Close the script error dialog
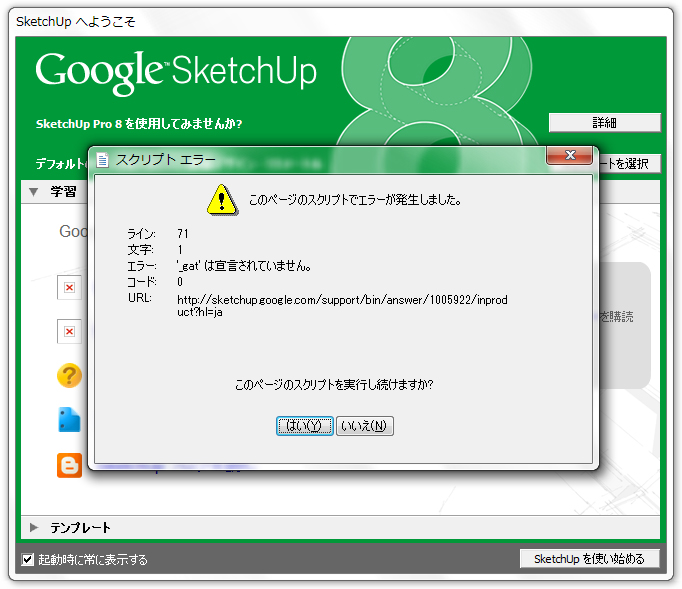Screen dimensions: 682x589 coord(572,156)
